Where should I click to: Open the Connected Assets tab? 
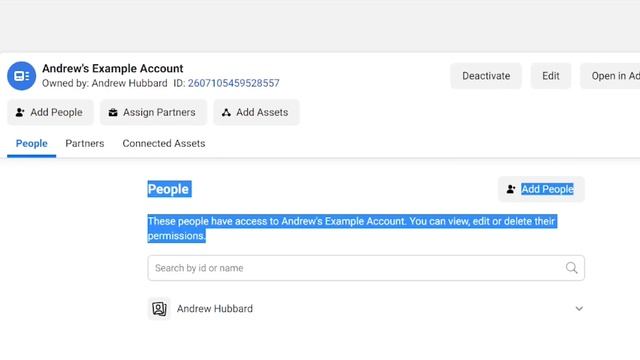[x=164, y=144]
